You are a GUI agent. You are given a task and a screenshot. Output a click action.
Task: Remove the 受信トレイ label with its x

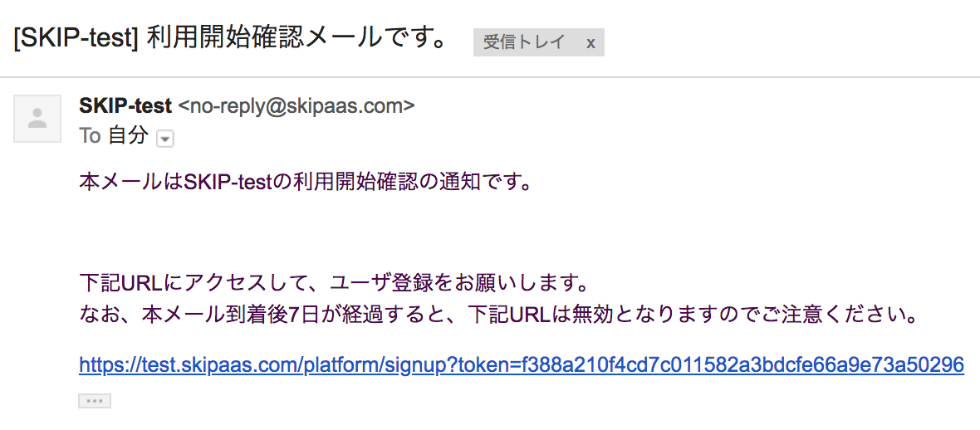point(590,42)
